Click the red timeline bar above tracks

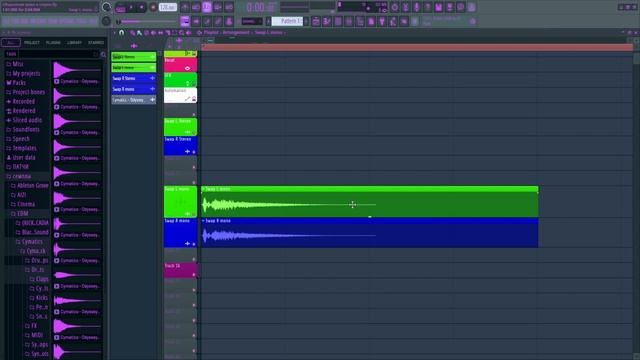[x=417, y=47]
